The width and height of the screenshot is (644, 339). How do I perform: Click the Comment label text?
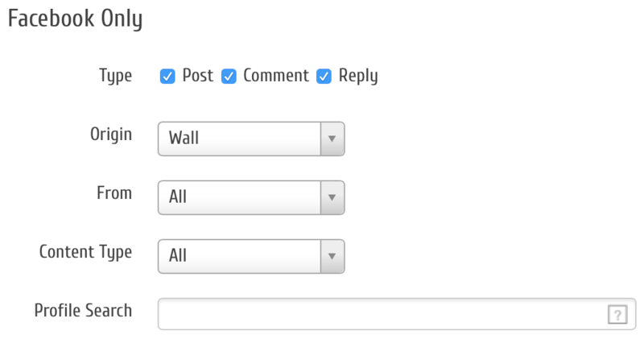click(x=275, y=76)
